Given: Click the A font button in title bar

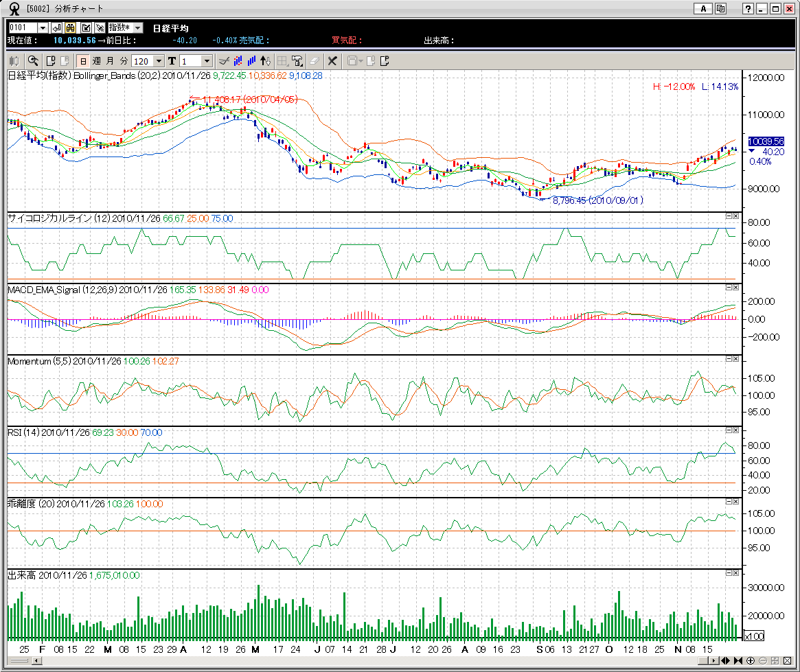Looking at the screenshot, I should coord(702,9).
